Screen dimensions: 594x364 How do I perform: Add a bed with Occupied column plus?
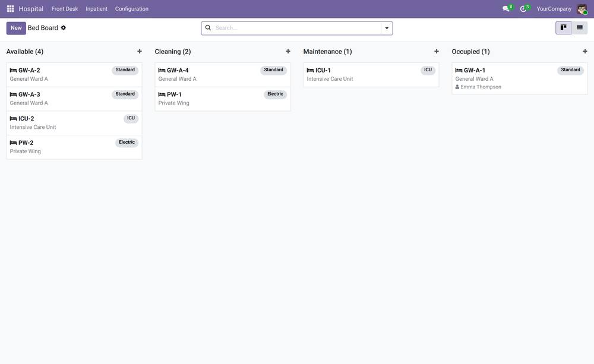pyautogui.click(x=585, y=51)
